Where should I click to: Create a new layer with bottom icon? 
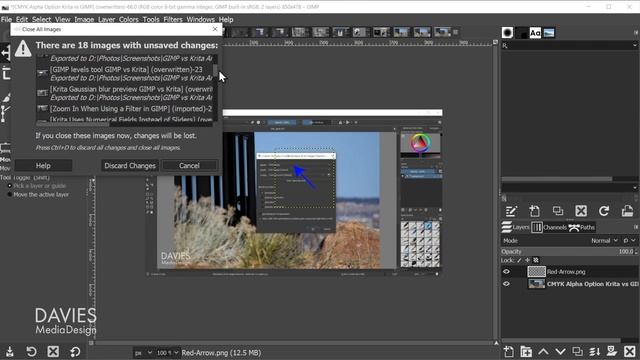point(509,351)
